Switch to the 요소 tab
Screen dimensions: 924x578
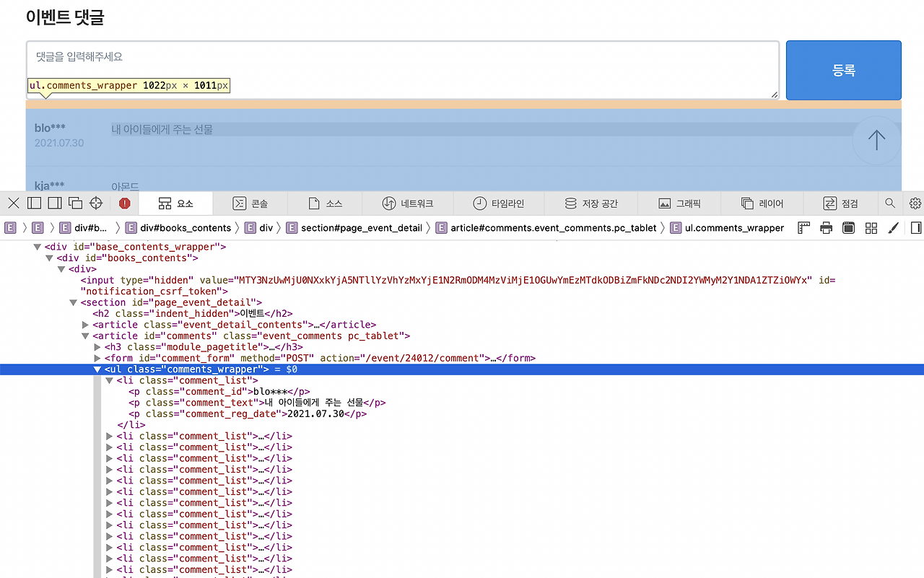click(x=175, y=203)
